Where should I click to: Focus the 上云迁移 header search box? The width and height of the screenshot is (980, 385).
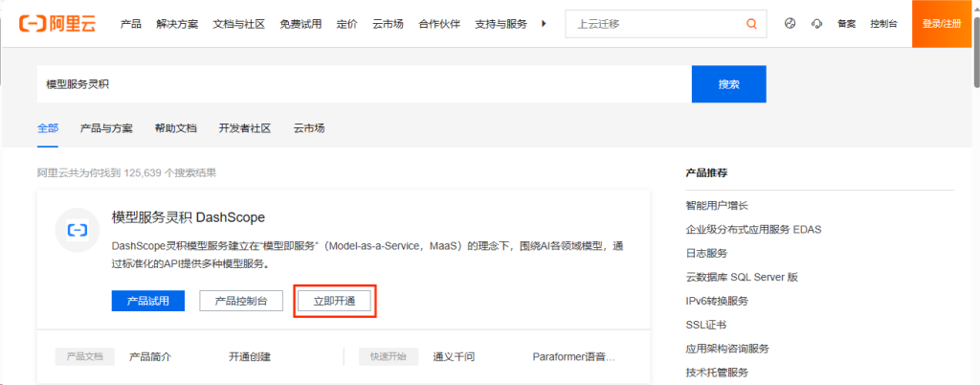(666, 24)
